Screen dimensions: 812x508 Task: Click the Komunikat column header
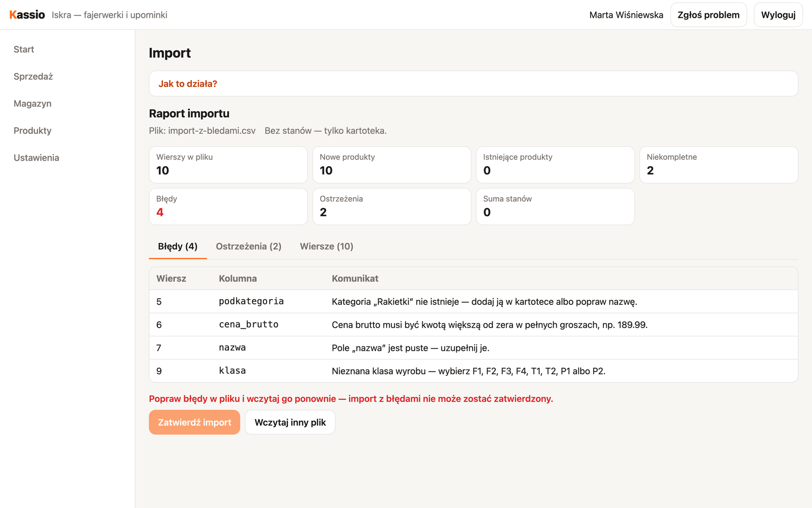point(355,278)
